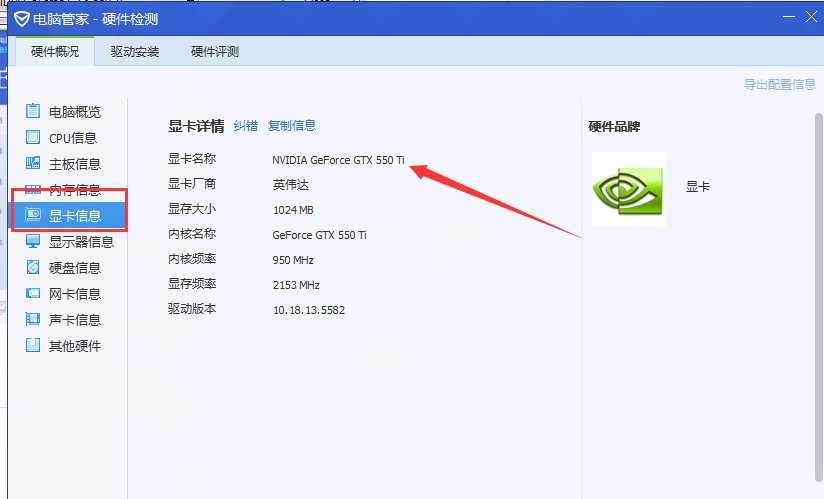Click the 1024 MB memory size value

293,210
